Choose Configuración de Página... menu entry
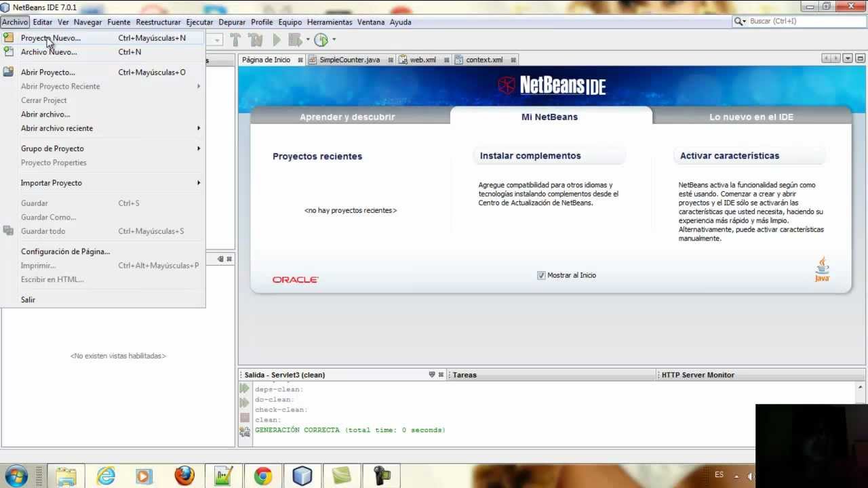This screenshot has width=868, height=488. [103, 251]
